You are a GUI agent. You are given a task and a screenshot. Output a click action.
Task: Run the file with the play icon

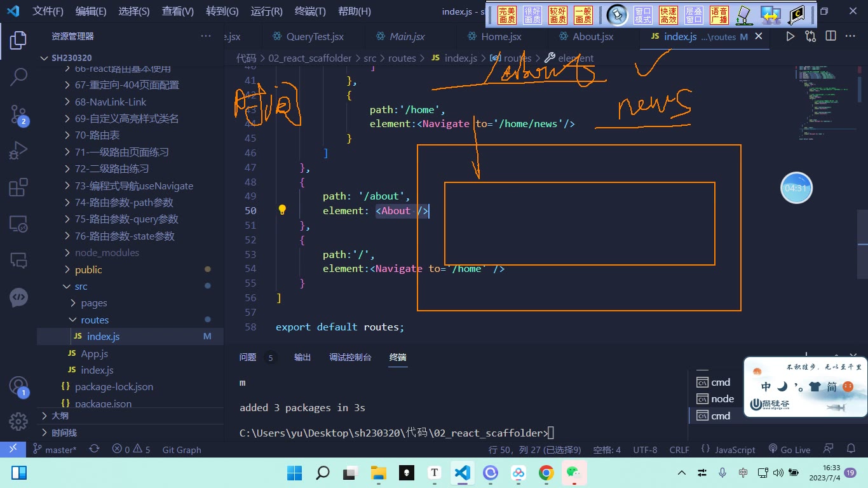(x=790, y=37)
